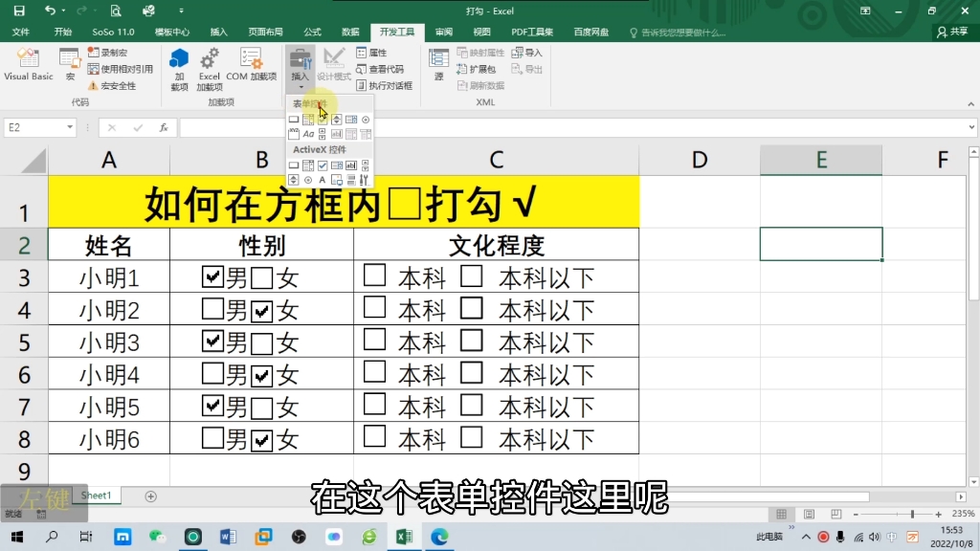The image size is (980, 551).
Task: Open the PDF工具集 tab
Action: click(x=532, y=32)
